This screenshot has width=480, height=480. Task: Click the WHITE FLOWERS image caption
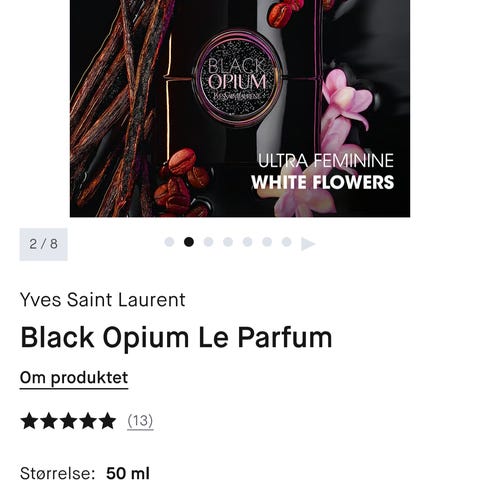coord(323,182)
